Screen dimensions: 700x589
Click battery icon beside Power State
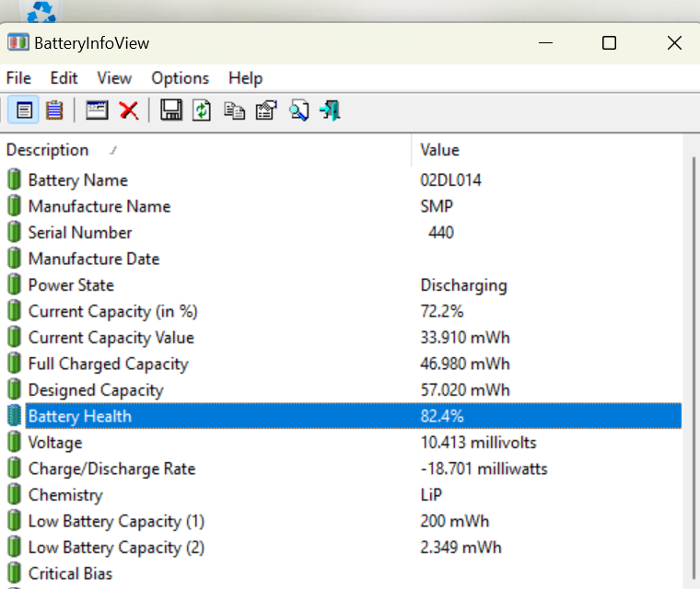point(15,284)
